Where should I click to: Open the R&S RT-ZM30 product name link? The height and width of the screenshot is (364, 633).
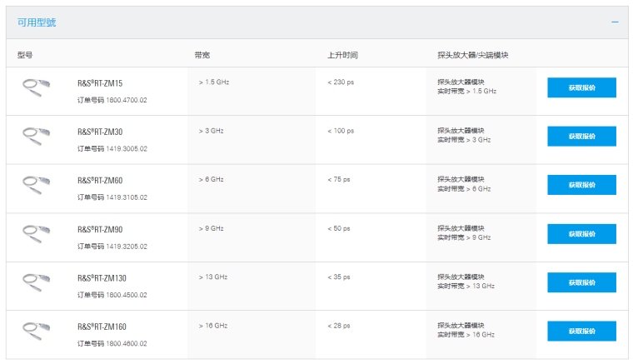click(x=100, y=132)
